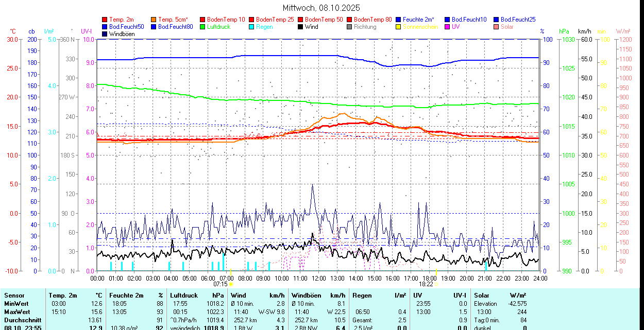Click the MaxWert row label

pos(17,312)
